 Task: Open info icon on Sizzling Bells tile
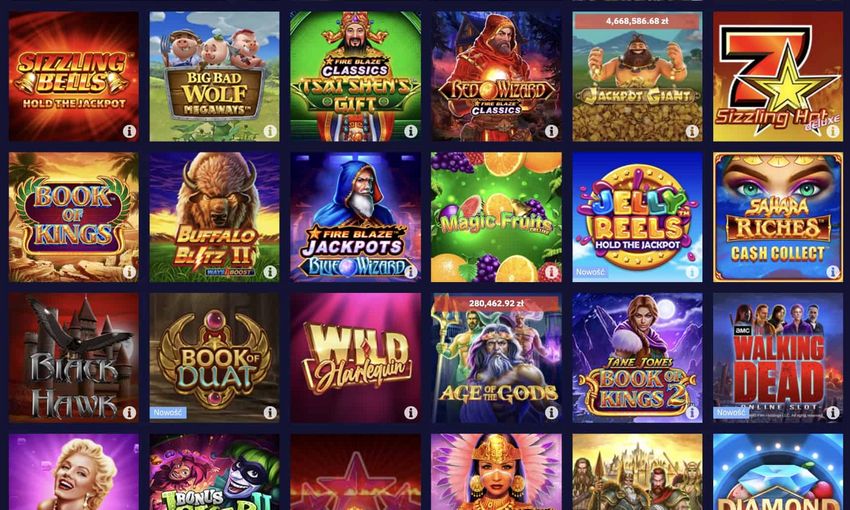129,131
